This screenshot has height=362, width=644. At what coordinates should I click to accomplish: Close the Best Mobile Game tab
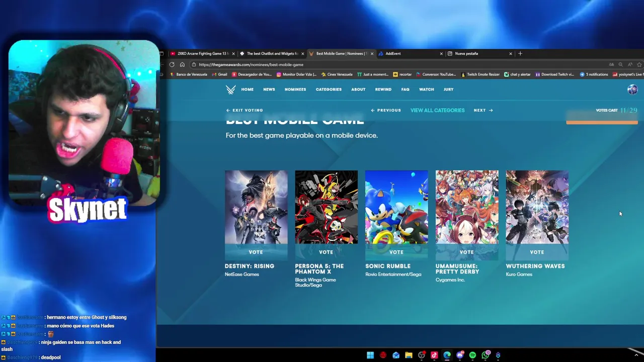click(x=372, y=53)
